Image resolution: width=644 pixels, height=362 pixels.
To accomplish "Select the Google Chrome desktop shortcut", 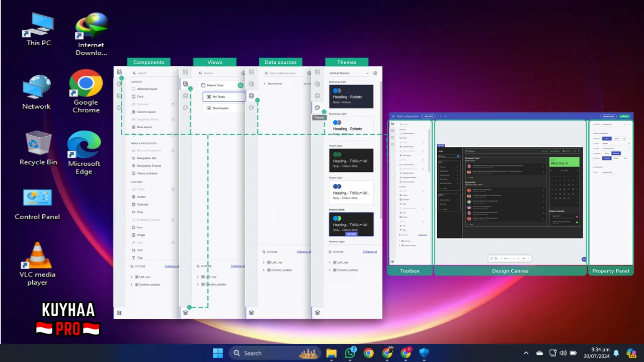I will (86, 91).
